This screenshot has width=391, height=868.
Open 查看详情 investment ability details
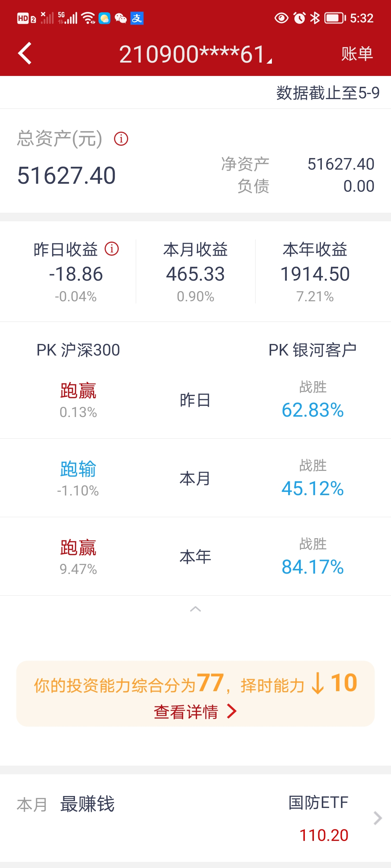195,712
